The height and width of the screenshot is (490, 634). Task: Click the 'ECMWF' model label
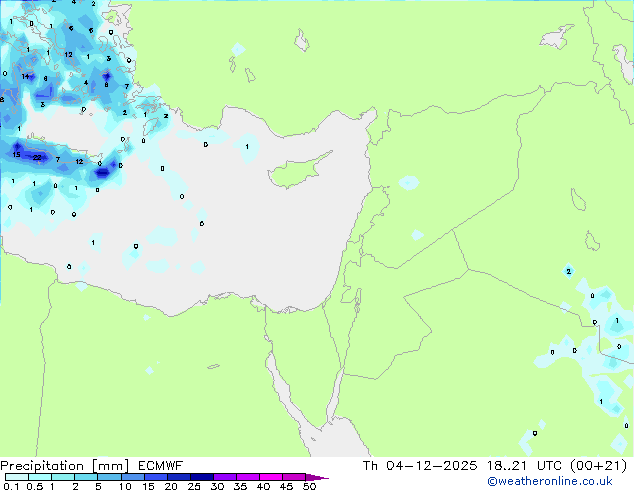point(161,466)
